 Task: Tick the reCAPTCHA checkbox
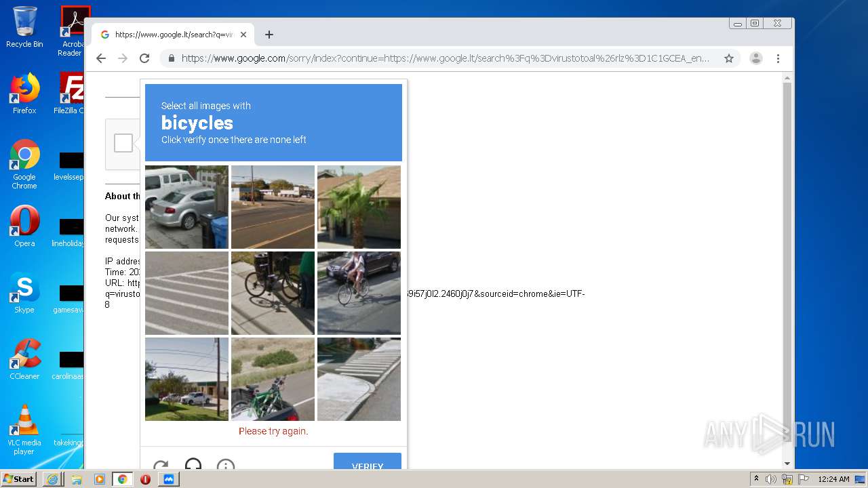[x=123, y=143]
